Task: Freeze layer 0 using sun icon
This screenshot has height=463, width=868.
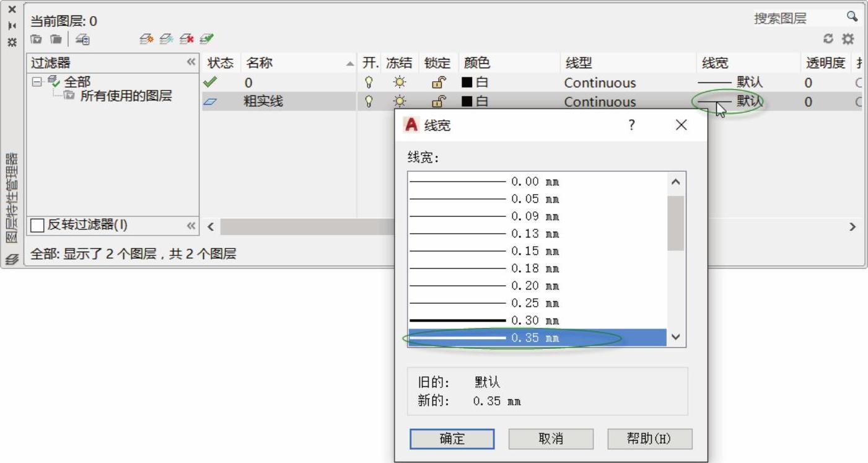Action: coord(400,82)
